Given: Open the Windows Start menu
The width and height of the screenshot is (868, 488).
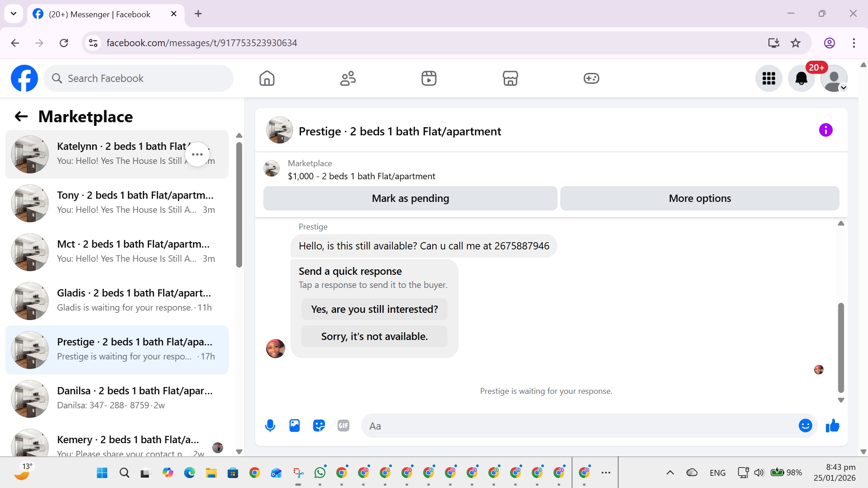Looking at the screenshot, I should click(x=102, y=473).
